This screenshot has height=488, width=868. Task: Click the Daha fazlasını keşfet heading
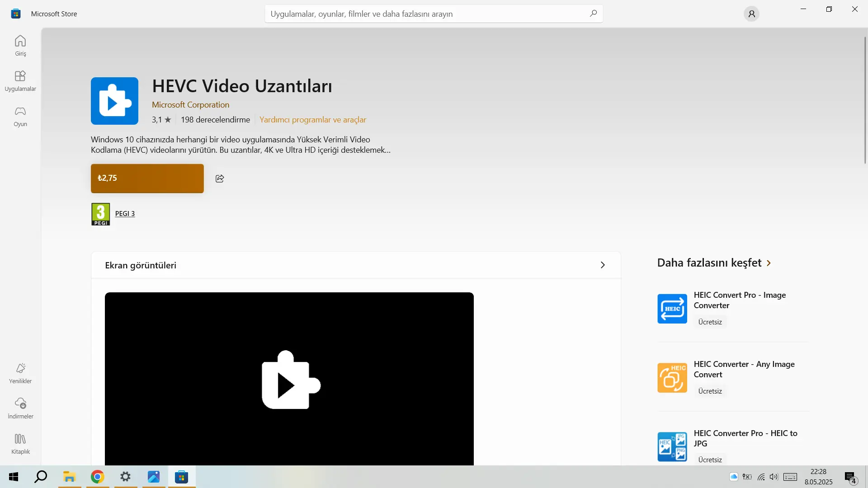tap(709, 263)
